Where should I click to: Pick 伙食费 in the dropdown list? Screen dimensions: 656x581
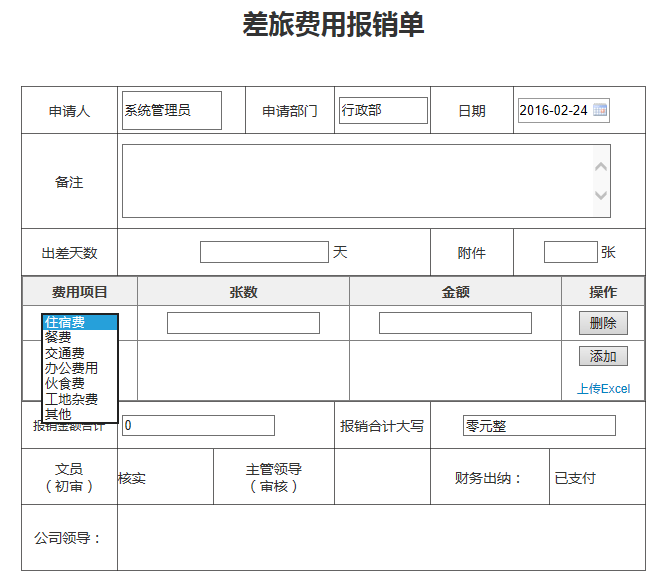coord(80,383)
